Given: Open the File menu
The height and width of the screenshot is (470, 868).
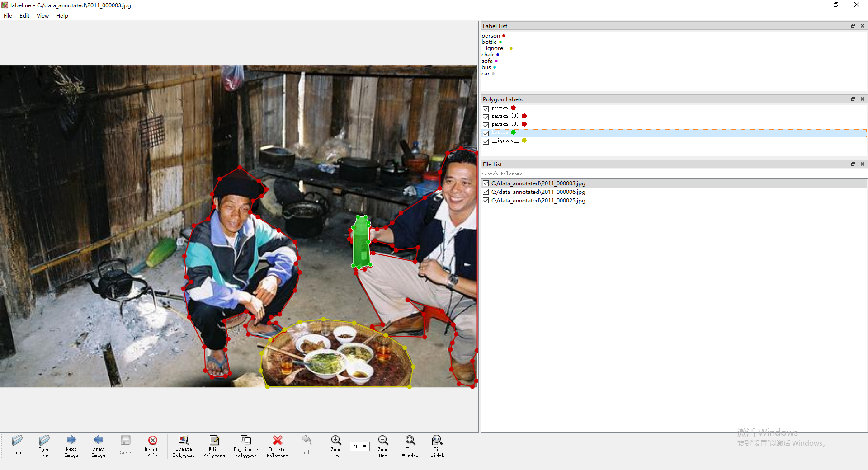Looking at the screenshot, I should pos(8,15).
